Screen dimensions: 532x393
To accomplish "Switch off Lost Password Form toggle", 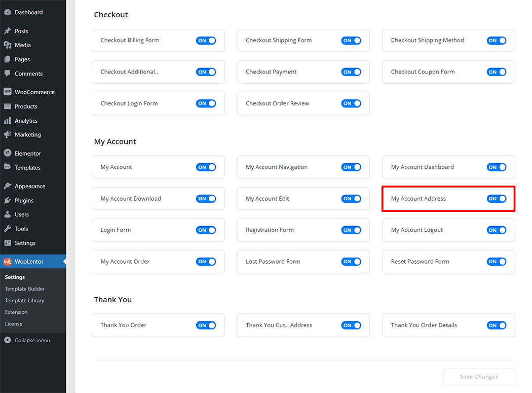I will click(x=351, y=262).
